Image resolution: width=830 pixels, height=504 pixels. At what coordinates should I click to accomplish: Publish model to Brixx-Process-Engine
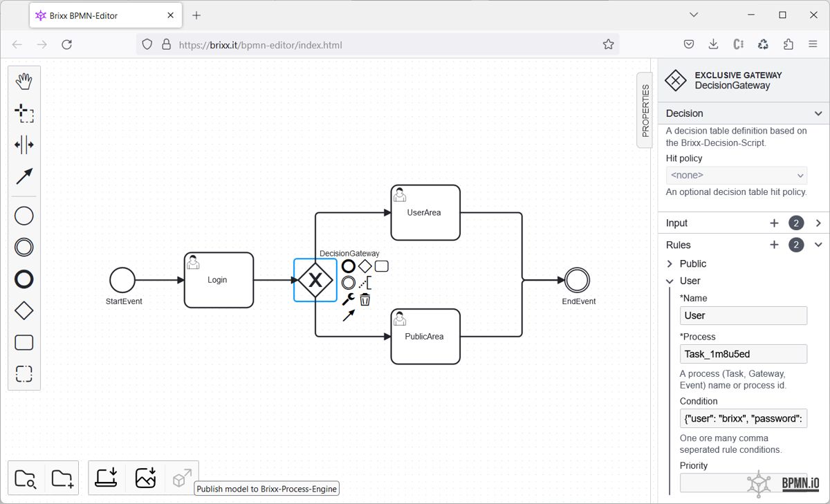[181, 478]
